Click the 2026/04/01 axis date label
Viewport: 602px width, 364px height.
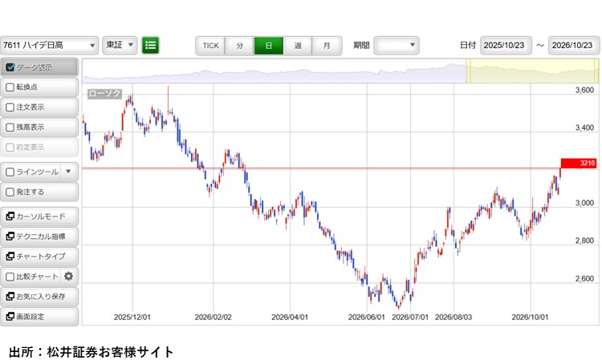tap(290, 317)
